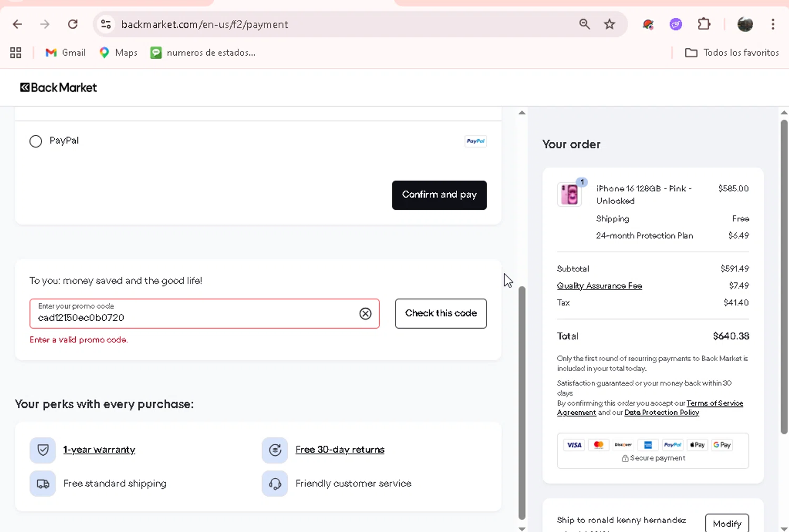Click the truck icon beside Free standard shipping

click(43, 484)
